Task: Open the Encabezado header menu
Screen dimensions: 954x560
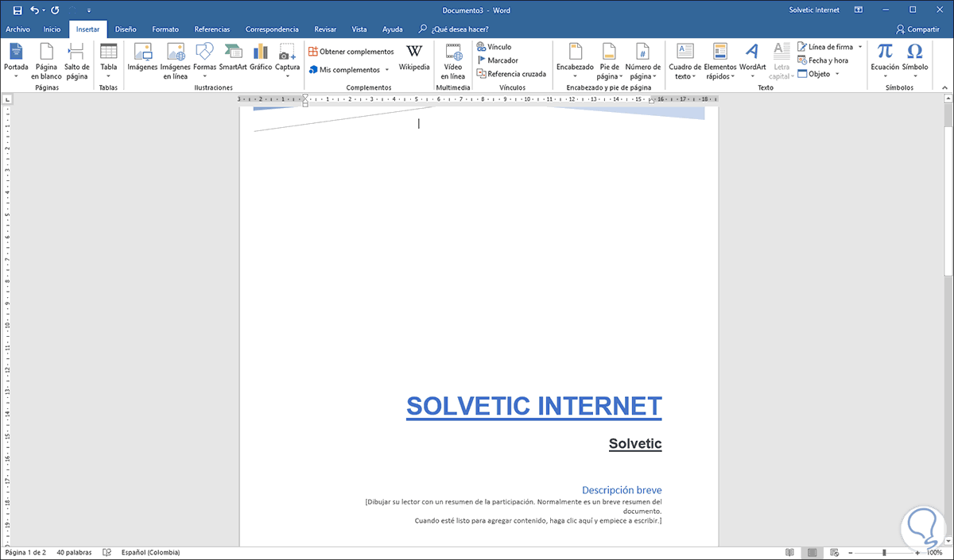Action: click(x=575, y=60)
